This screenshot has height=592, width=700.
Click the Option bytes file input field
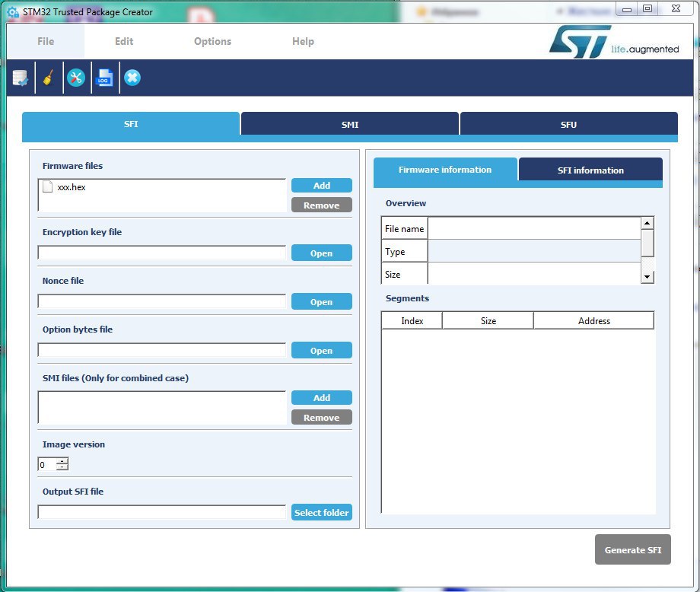click(x=161, y=350)
